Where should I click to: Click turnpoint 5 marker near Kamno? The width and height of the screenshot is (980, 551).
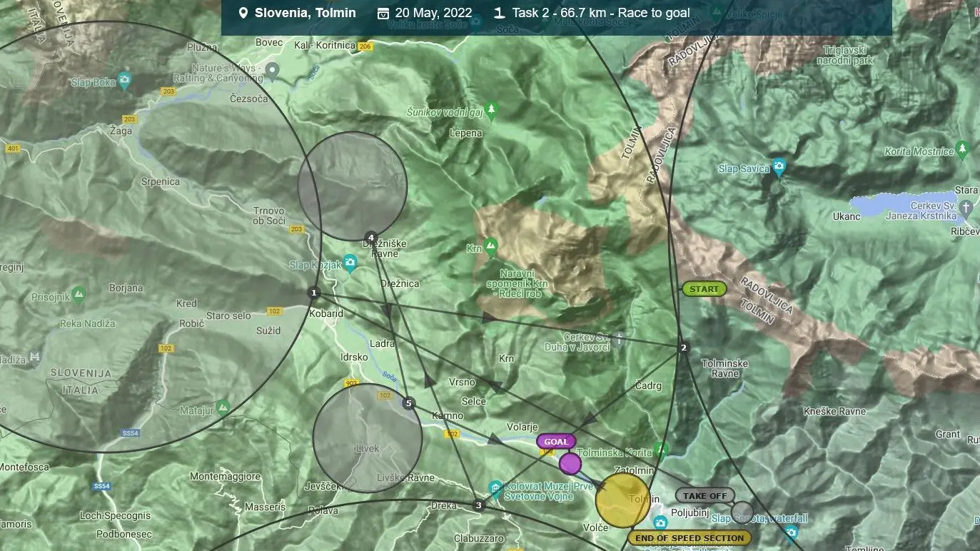[x=408, y=404]
